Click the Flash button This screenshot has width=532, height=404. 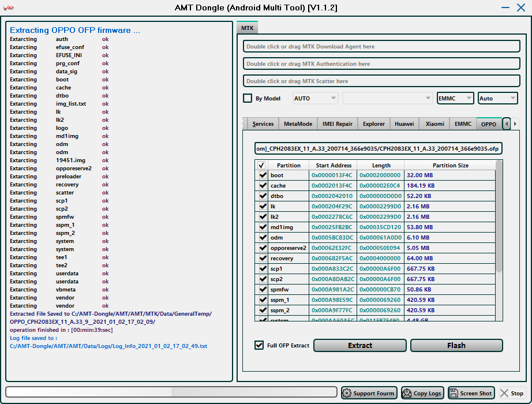coord(456,345)
